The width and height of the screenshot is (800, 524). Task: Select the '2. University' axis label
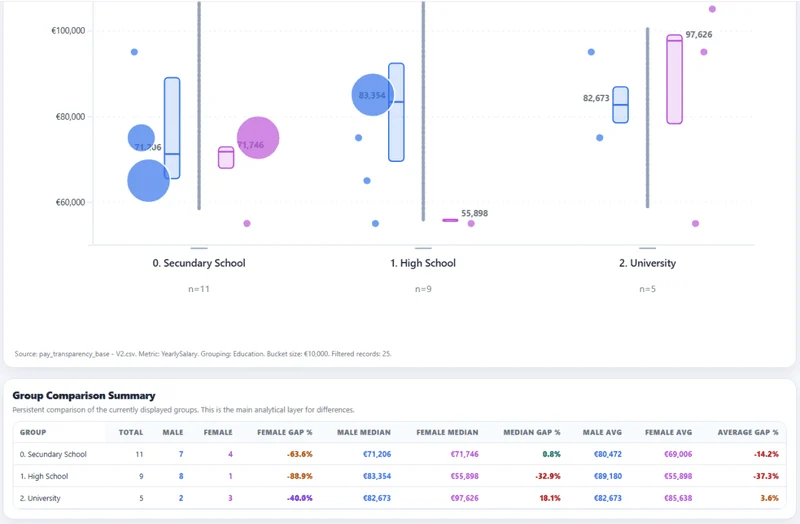pos(647,263)
